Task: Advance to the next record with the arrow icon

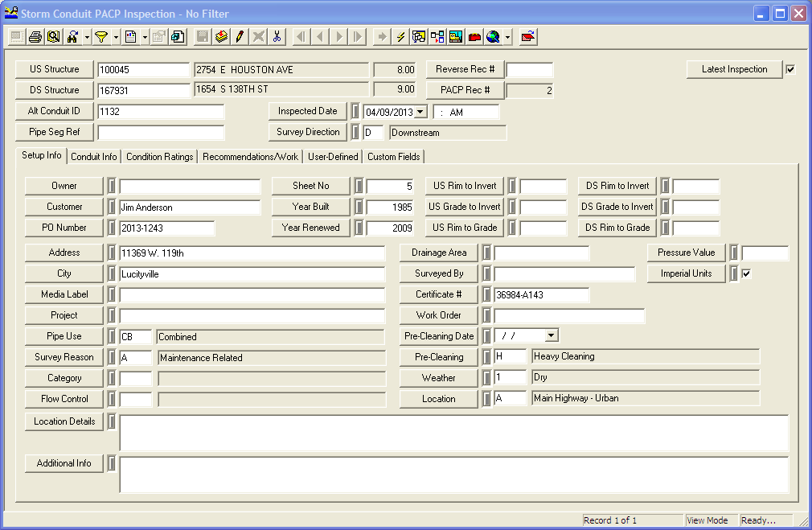Action: pos(338,36)
